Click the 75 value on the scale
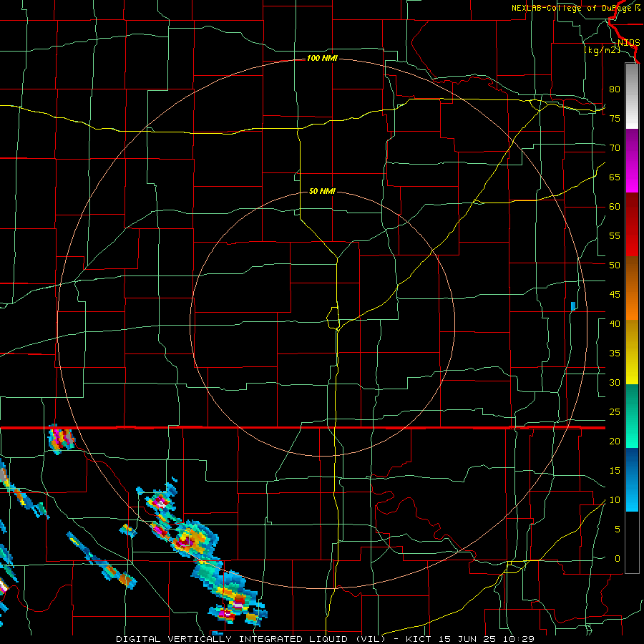This screenshot has width=644, height=644. tap(615, 118)
